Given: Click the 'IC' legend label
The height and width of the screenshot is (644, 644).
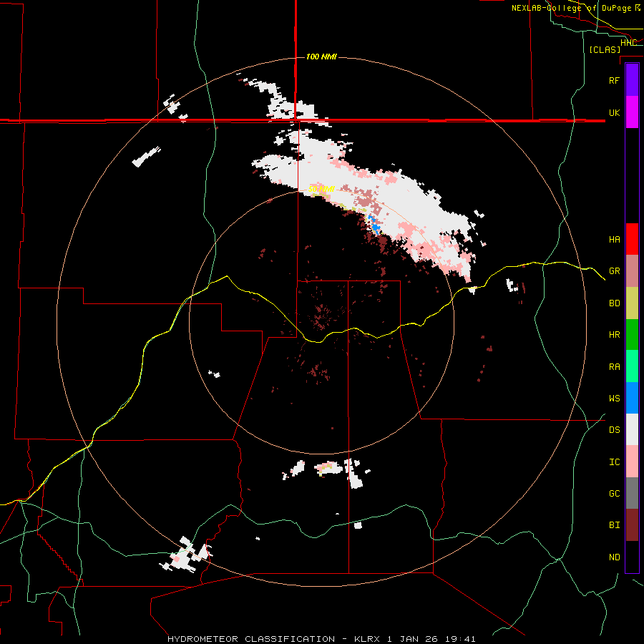Looking at the screenshot, I should pos(614,462).
